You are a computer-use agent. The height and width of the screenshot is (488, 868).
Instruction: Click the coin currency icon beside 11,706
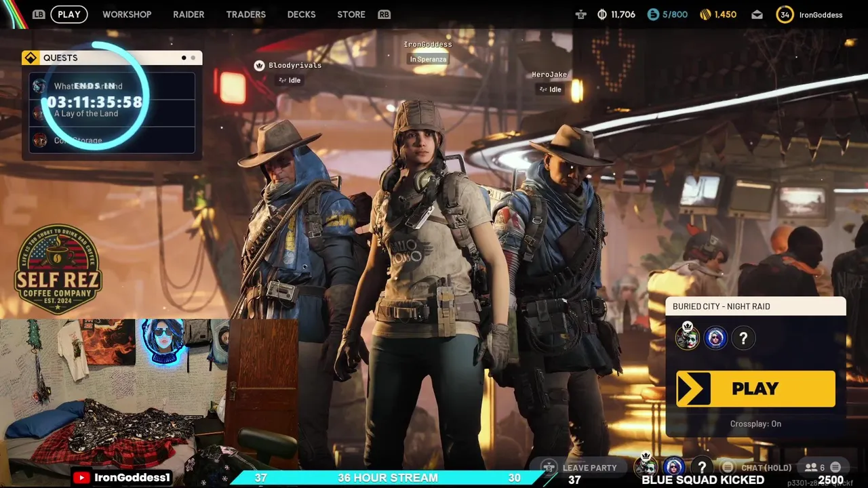[602, 14]
